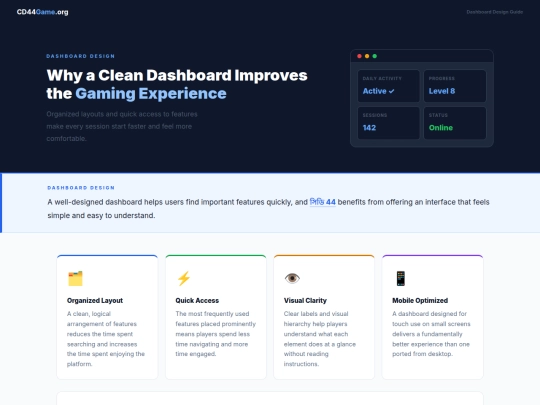Image resolution: width=540 pixels, height=405 pixels.
Task: Click the 'Level 8' progress value
Action: [x=442, y=91]
